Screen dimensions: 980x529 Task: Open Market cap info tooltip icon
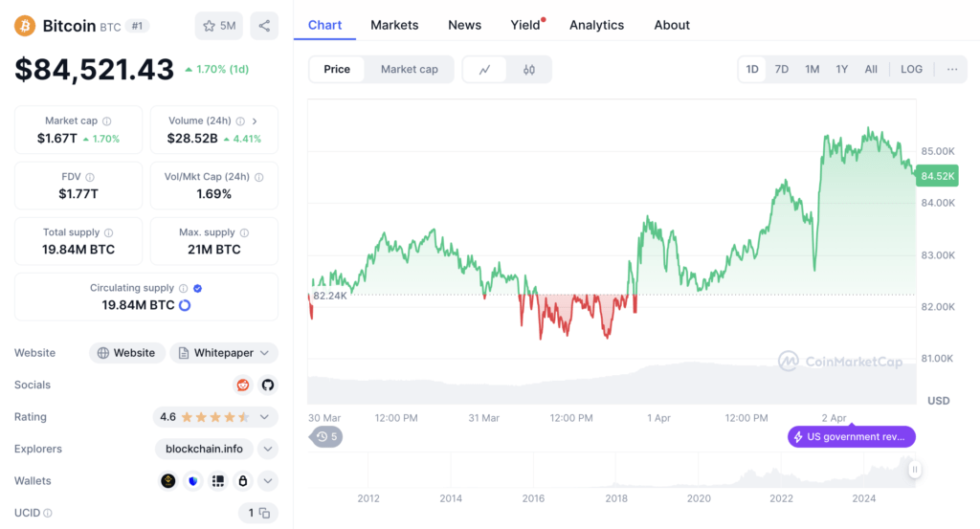click(107, 121)
